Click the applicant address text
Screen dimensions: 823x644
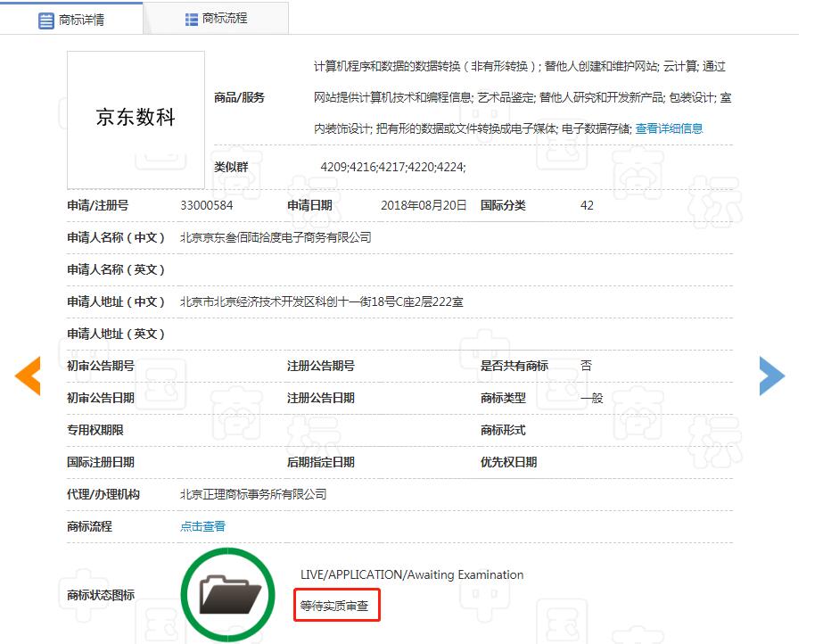pyautogui.click(x=321, y=301)
